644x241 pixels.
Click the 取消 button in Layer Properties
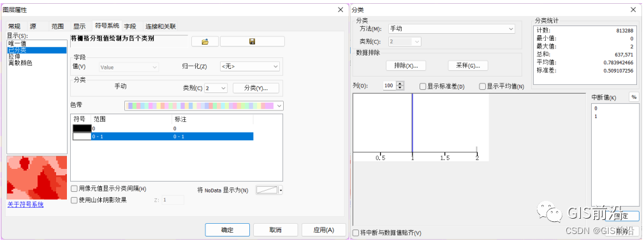click(275, 230)
